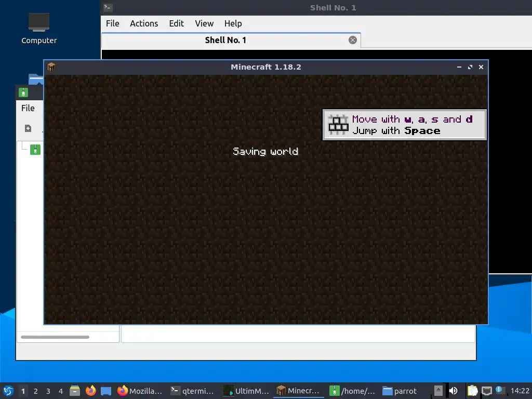The height and width of the screenshot is (399, 532).
Task: Click the network monitor tray icon
Action: click(486, 391)
